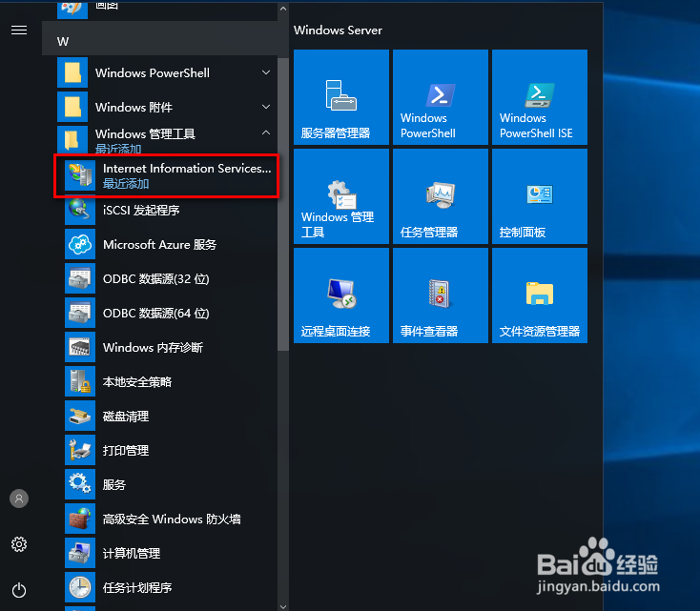Open the Windows 管理工具 tile
The width and height of the screenshot is (700, 611).
341,196
